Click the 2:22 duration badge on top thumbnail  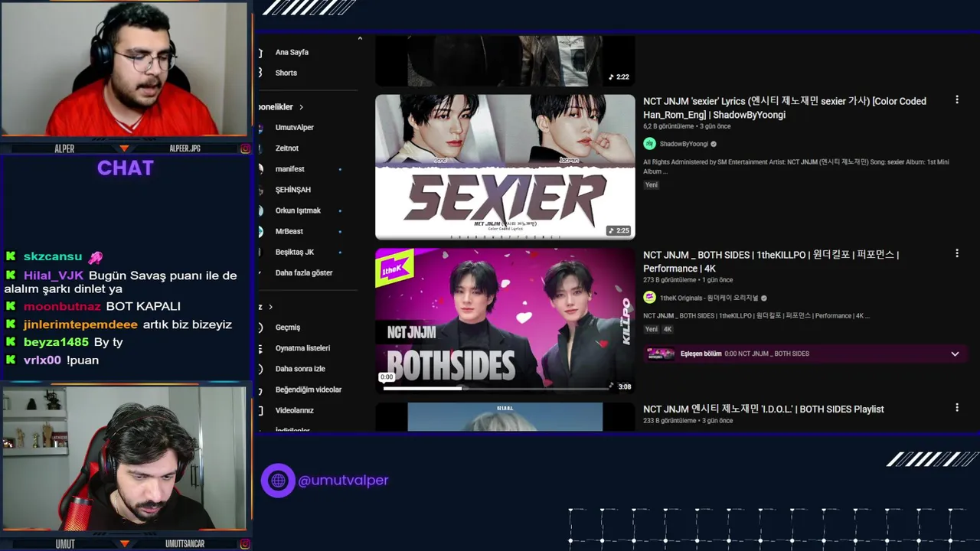tap(619, 77)
